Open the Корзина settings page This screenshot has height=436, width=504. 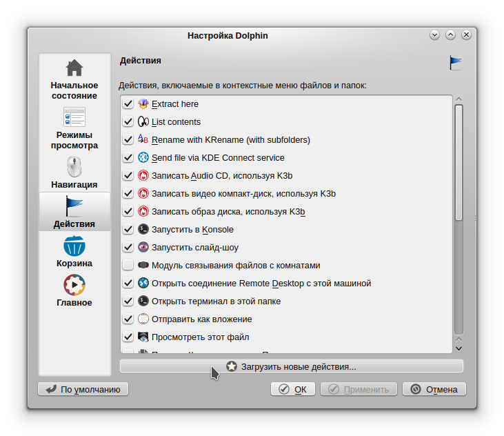(74, 251)
